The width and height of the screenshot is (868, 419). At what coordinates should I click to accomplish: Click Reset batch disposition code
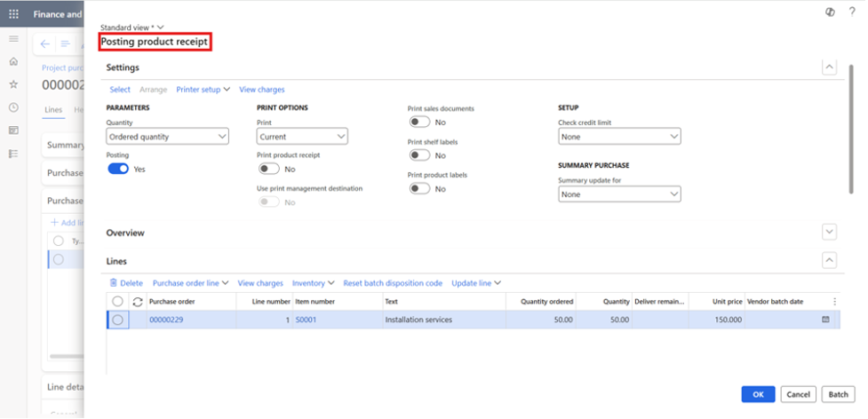(x=393, y=283)
